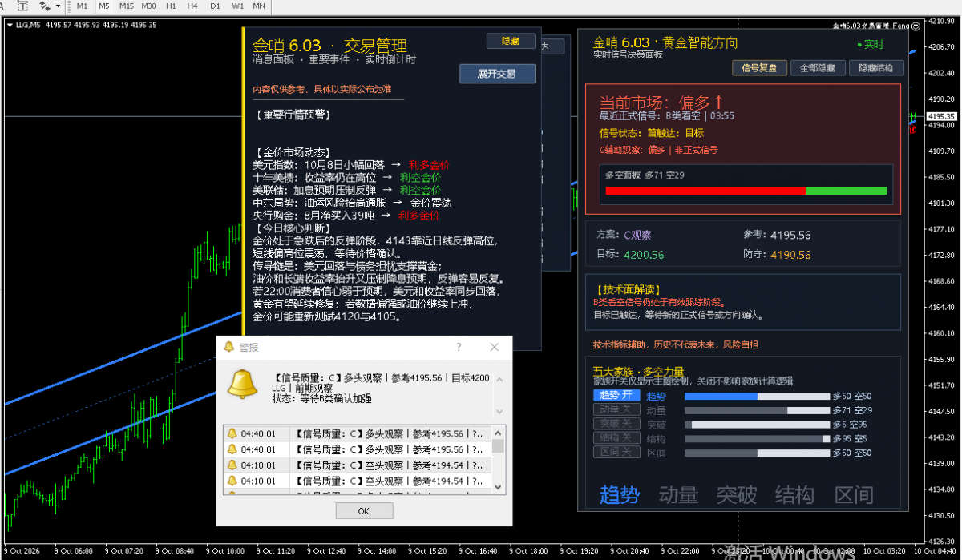Click the help question mark in 警报 dialog
Image resolution: width=962 pixels, height=560 pixels.
(x=459, y=347)
